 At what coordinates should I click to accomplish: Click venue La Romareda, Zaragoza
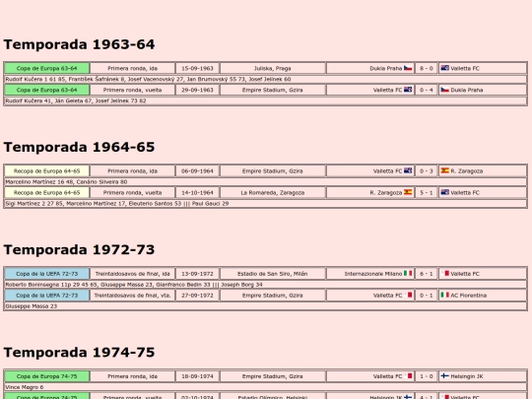tap(273, 193)
